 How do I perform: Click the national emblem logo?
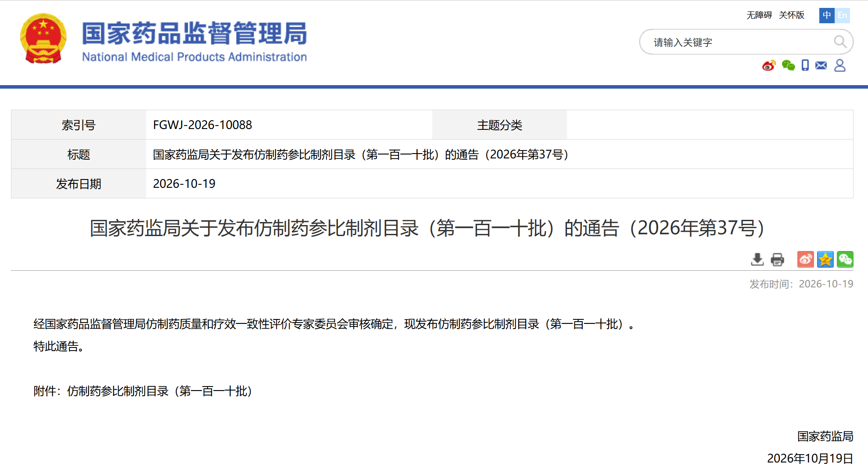[x=43, y=39]
